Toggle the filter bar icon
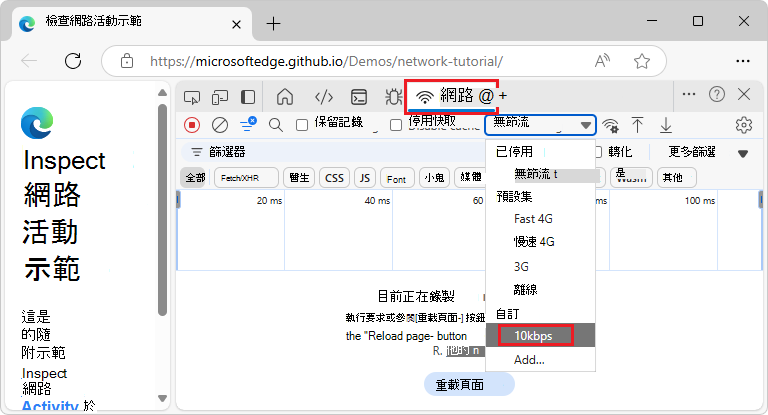This screenshot has width=768, height=415. [x=248, y=124]
